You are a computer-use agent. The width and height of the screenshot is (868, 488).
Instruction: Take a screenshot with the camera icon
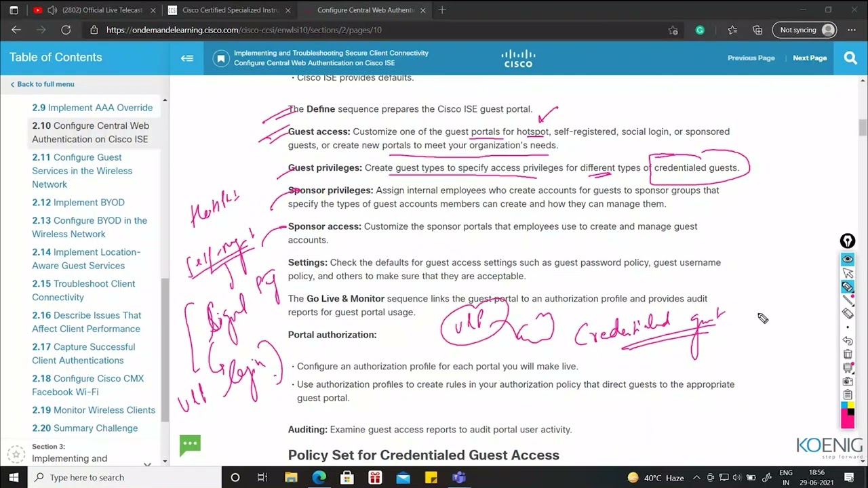[x=848, y=382]
